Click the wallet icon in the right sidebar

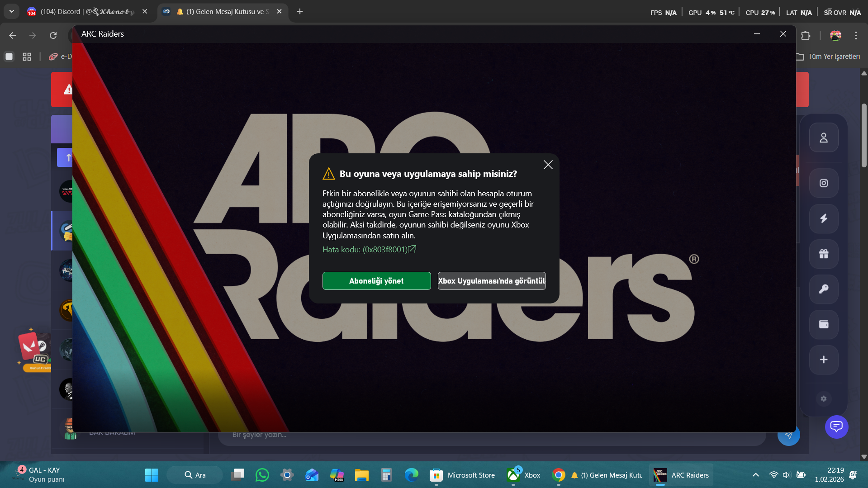pos(824,324)
